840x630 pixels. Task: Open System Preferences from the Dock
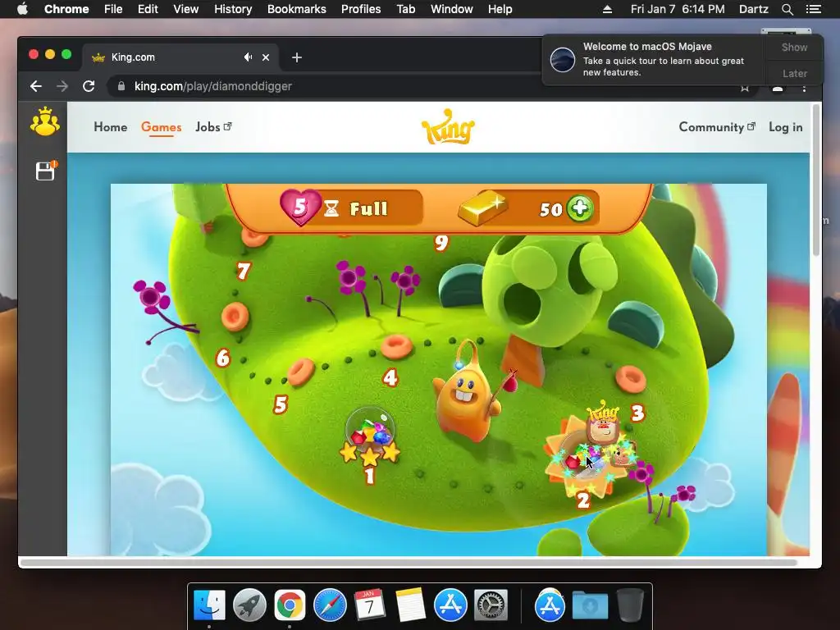click(x=491, y=605)
